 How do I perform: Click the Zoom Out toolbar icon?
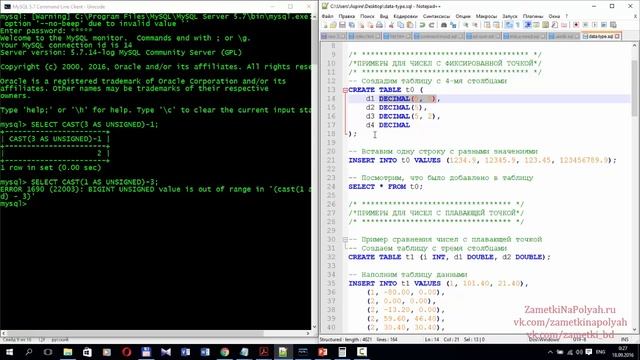point(475,25)
